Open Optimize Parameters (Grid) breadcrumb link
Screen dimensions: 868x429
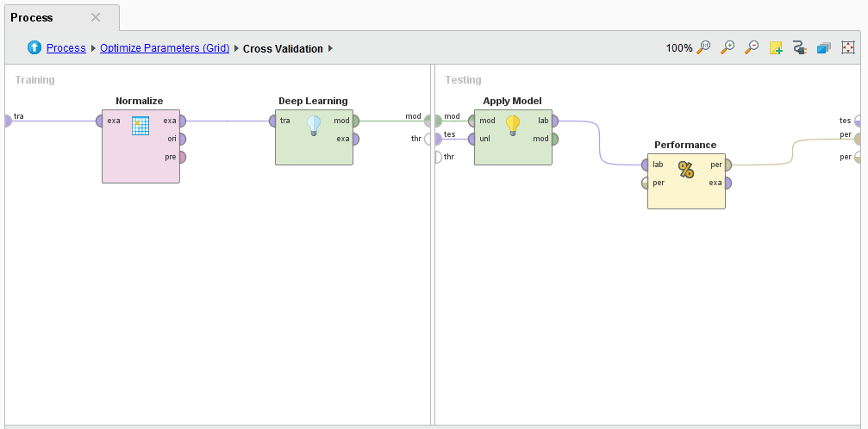point(165,48)
